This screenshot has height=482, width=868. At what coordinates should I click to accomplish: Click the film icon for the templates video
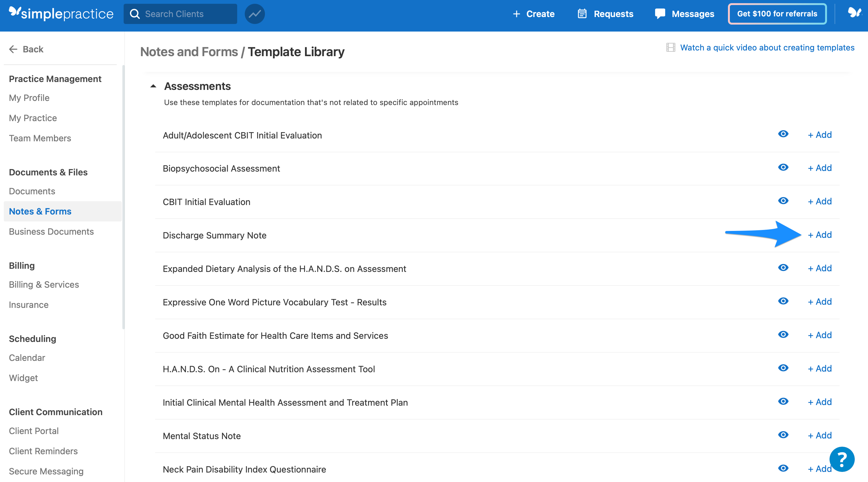click(671, 48)
